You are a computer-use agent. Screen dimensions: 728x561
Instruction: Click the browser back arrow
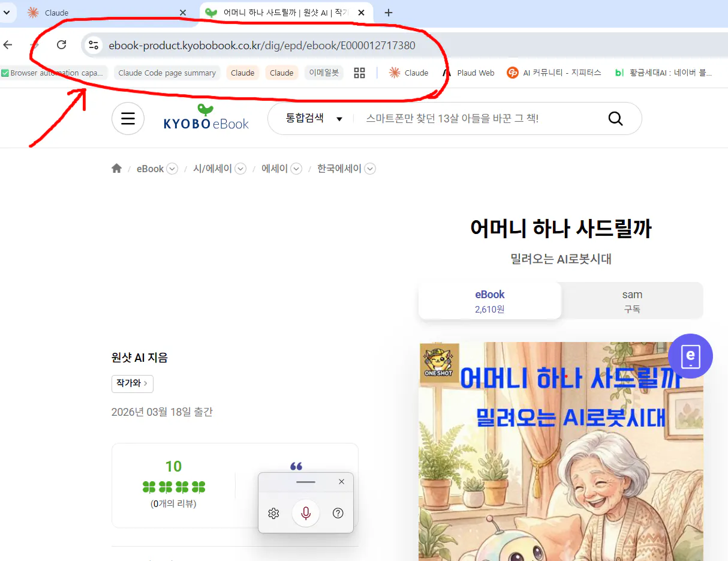[8, 45]
